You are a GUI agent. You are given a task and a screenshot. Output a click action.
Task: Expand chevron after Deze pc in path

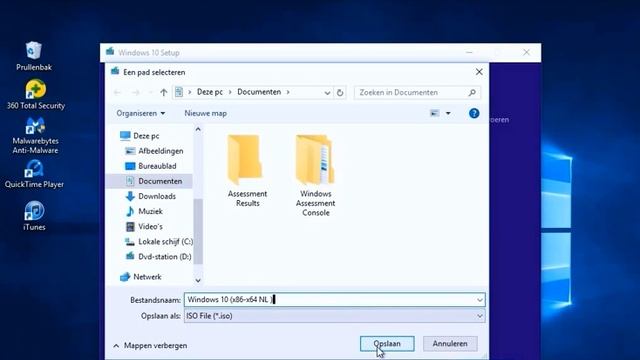230,92
